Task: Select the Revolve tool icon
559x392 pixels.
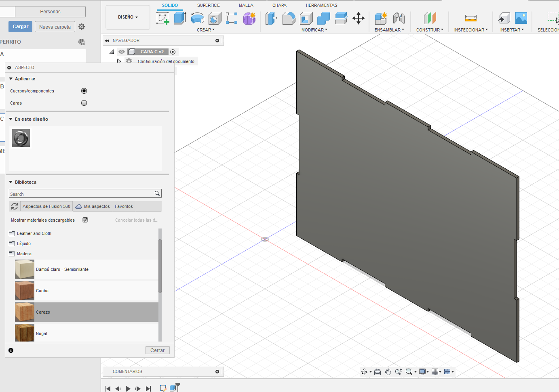Action: click(197, 18)
